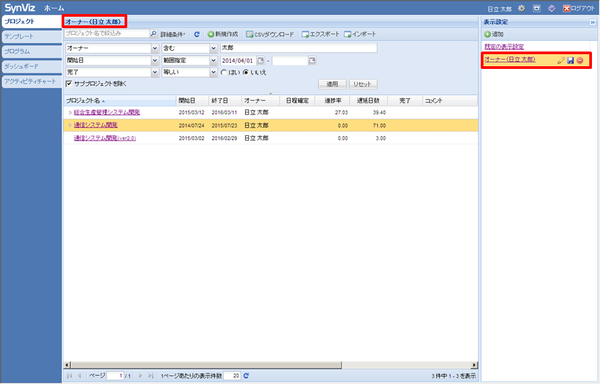Expand the 統合生産管理システム開発 project row
The width and height of the screenshot is (600, 384).
[x=70, y=112]
